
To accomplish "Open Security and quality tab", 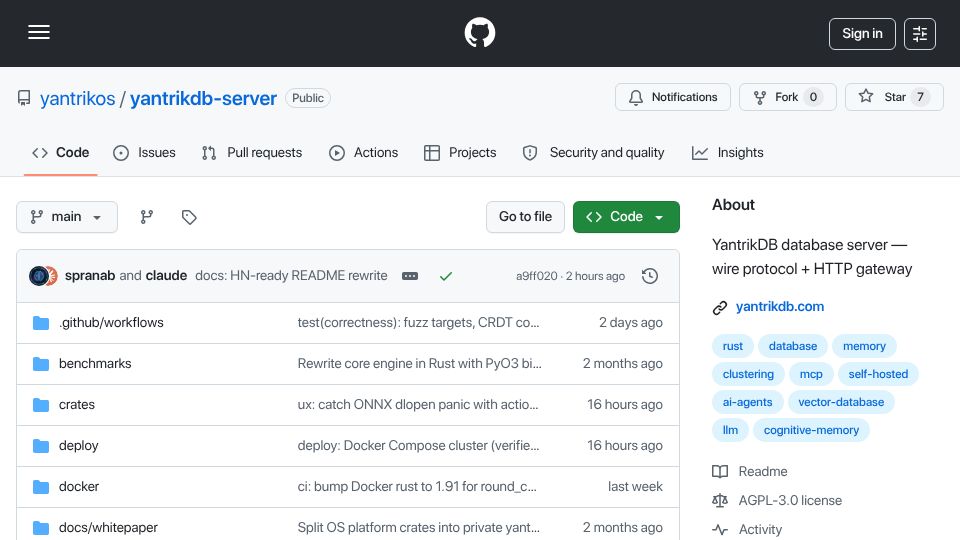I will pyautogui.click(x=593, y=152).
